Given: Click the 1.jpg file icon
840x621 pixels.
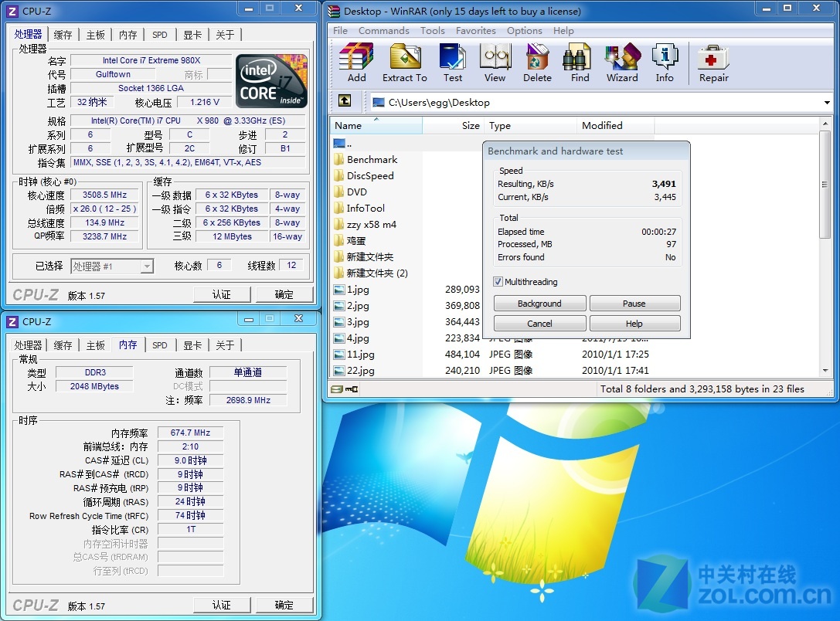Looking at the screenshot, I should pos(338,290).
